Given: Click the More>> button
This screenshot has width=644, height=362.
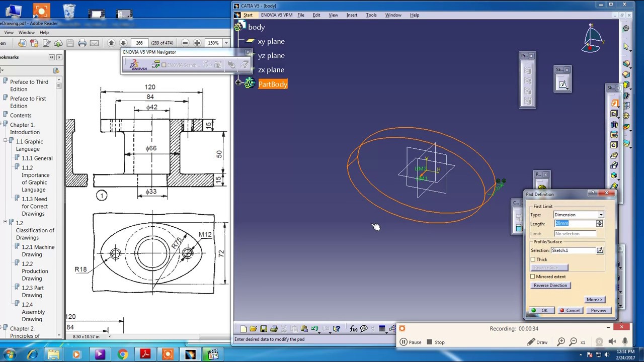Looking at the screenshot, I should (595, 300).
